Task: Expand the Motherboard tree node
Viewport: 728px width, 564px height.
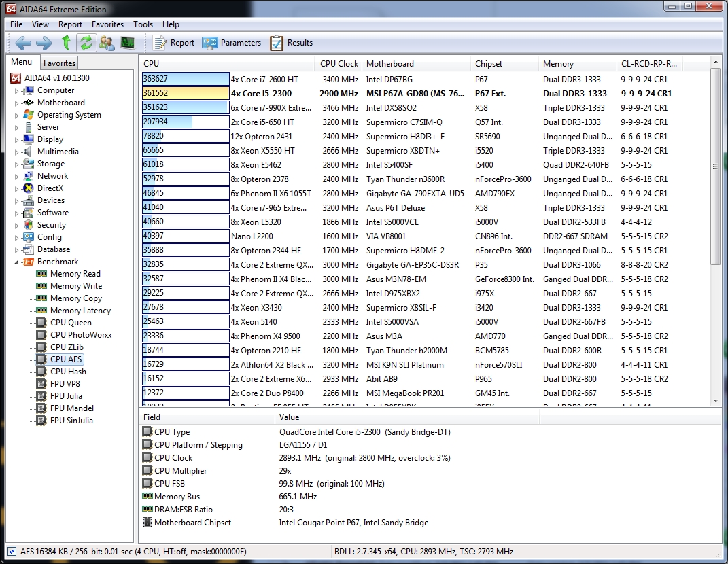Action: point(18,103)
